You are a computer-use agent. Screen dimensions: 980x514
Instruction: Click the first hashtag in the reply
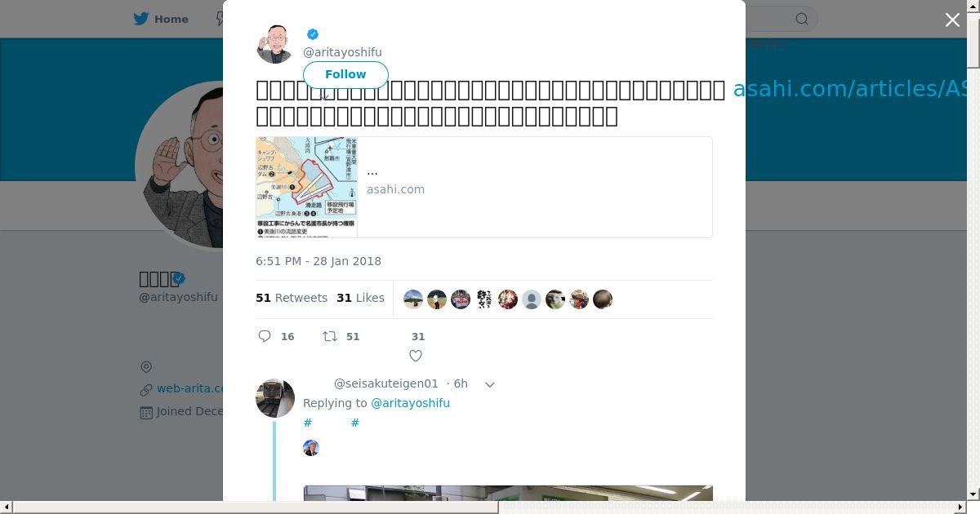coord(307,423)
